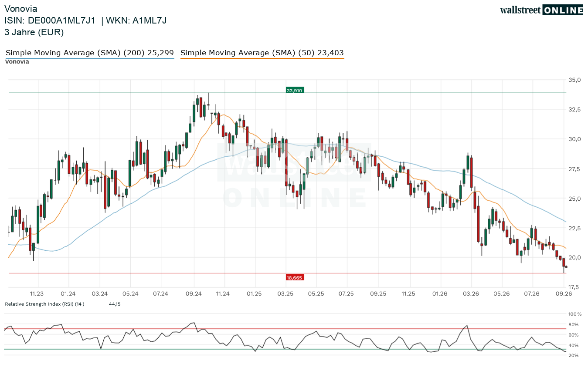Select the 05.25 date axis label

[x=316, y=294]
